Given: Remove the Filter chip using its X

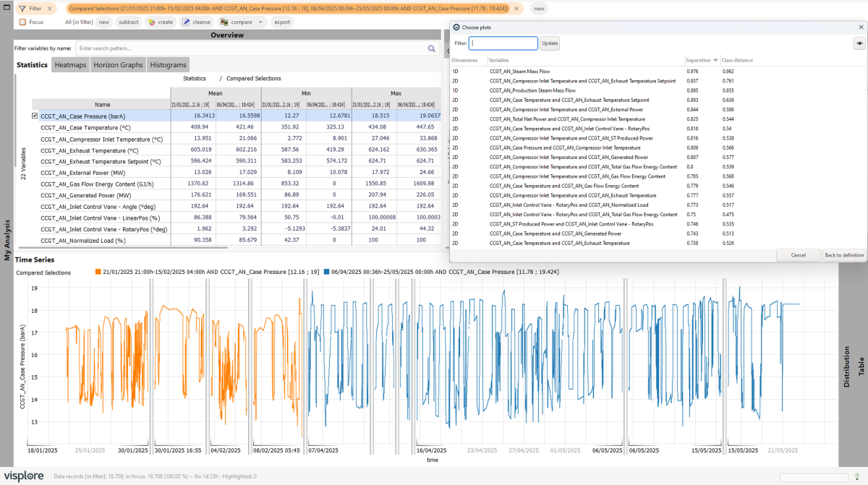Looking at the screenshot, I should [x=49, y=9].
